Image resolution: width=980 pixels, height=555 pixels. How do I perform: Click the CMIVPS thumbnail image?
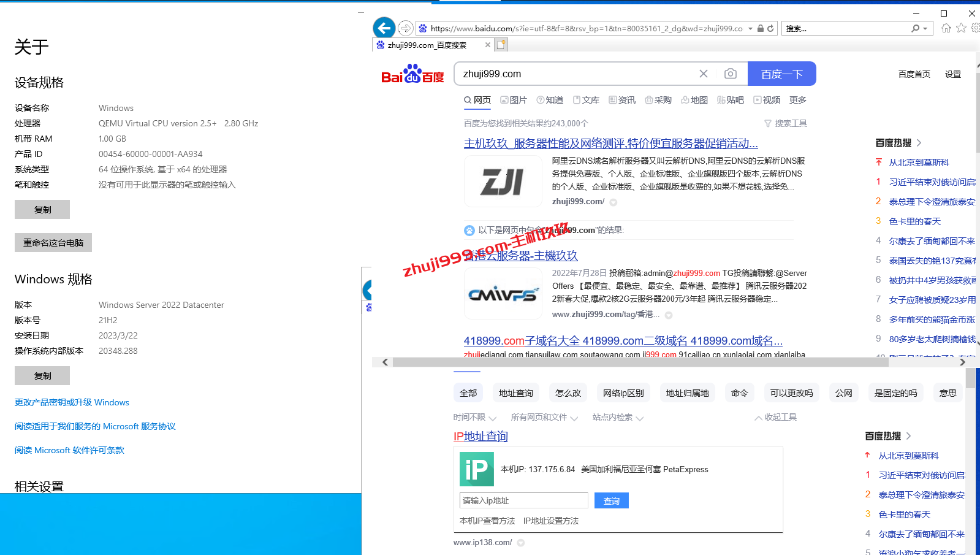[x=503, y=294]
